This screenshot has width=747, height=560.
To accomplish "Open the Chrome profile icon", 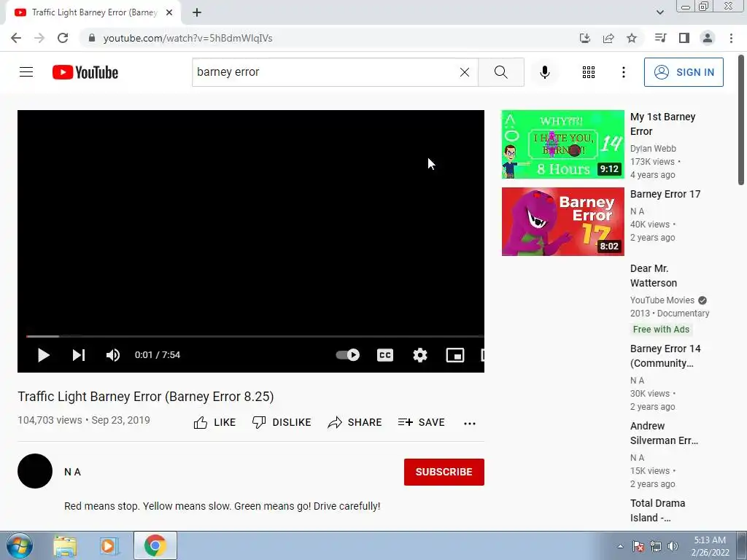I will coord(708,38).
